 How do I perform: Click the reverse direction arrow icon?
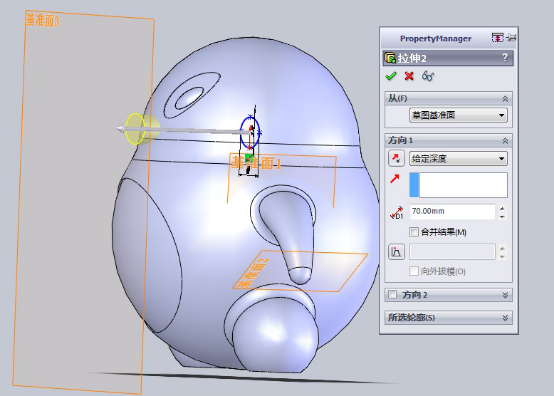pos(396,158)
